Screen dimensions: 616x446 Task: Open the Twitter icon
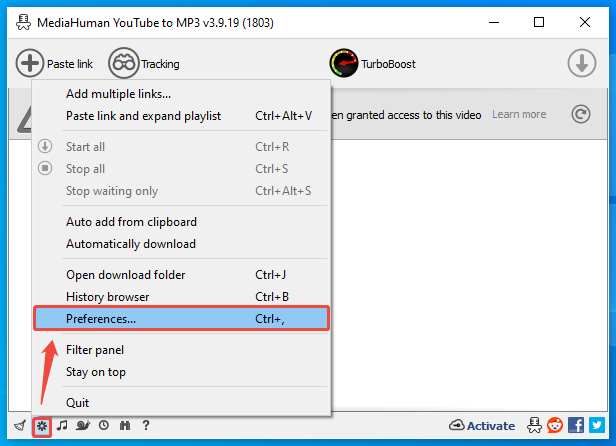pyautogui.click(x=597, y=425)
